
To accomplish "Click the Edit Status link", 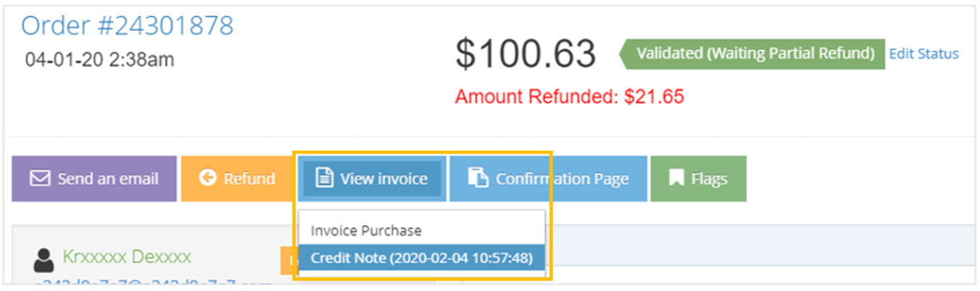I will (x=923, y=54).
